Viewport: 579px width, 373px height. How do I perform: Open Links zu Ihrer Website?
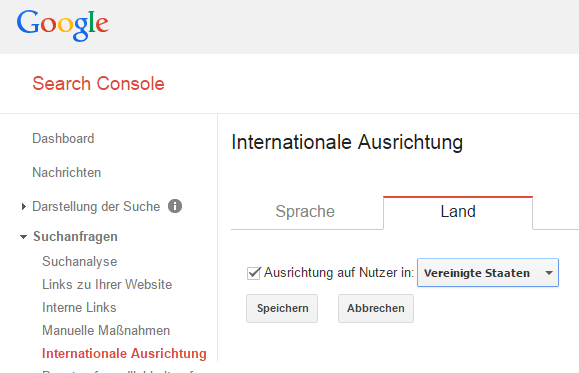(107, 284)
